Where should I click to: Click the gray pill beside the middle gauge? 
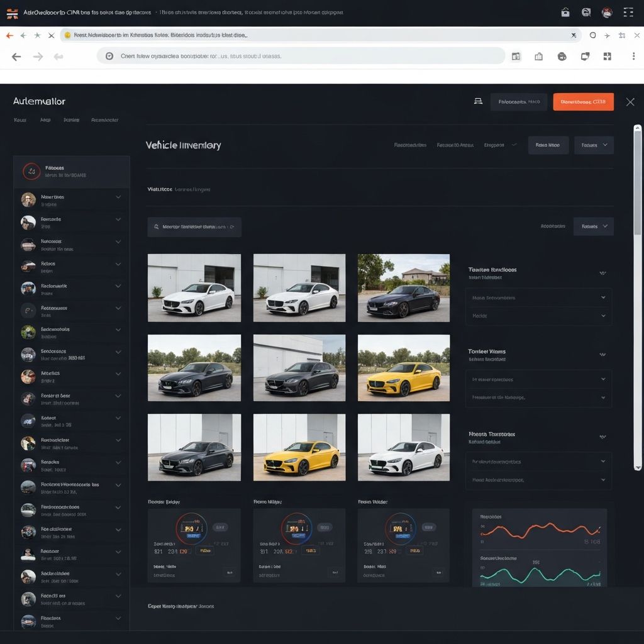coord(325,528)
